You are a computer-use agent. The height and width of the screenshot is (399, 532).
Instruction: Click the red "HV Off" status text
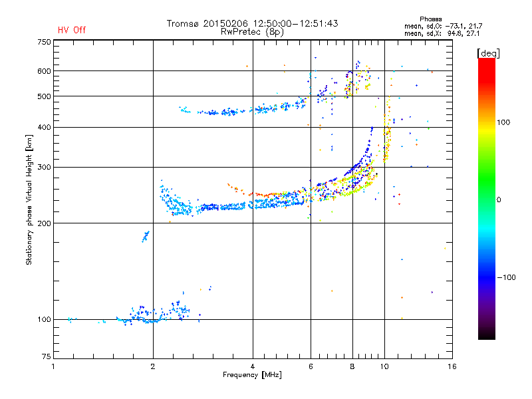click(x=72, y=30)
